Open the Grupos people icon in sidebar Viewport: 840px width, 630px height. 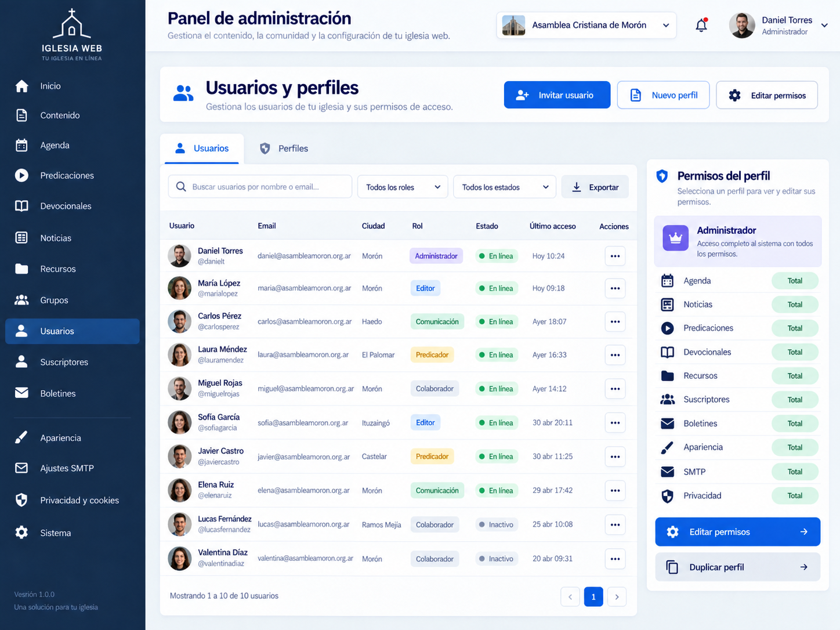[21, 300]
